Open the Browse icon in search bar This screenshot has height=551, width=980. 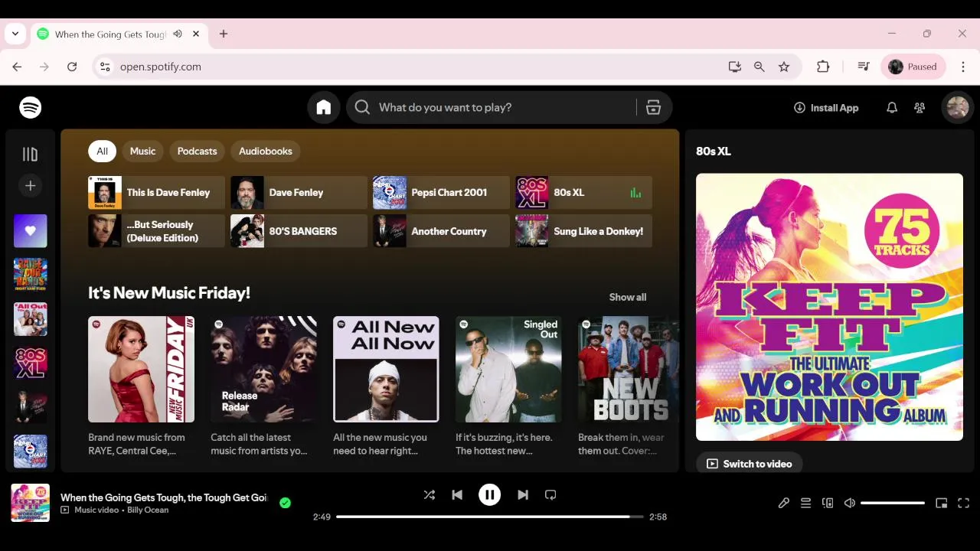click(653, 108)
